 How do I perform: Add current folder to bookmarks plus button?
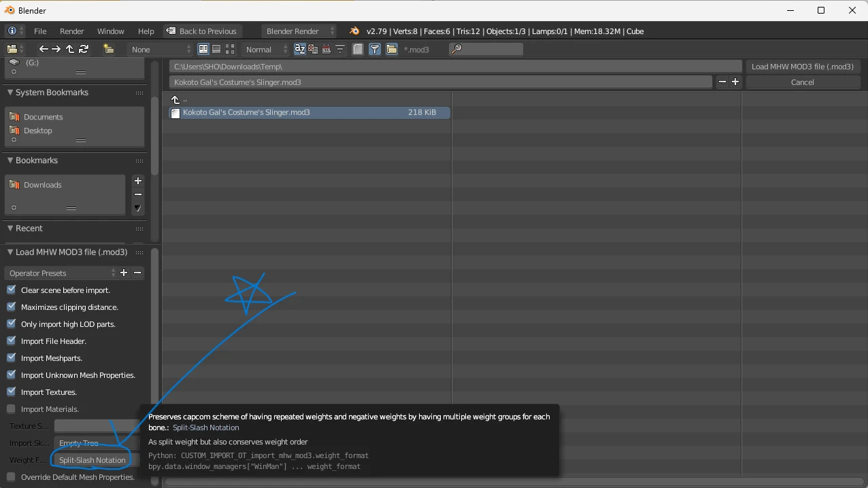point(138,181)
